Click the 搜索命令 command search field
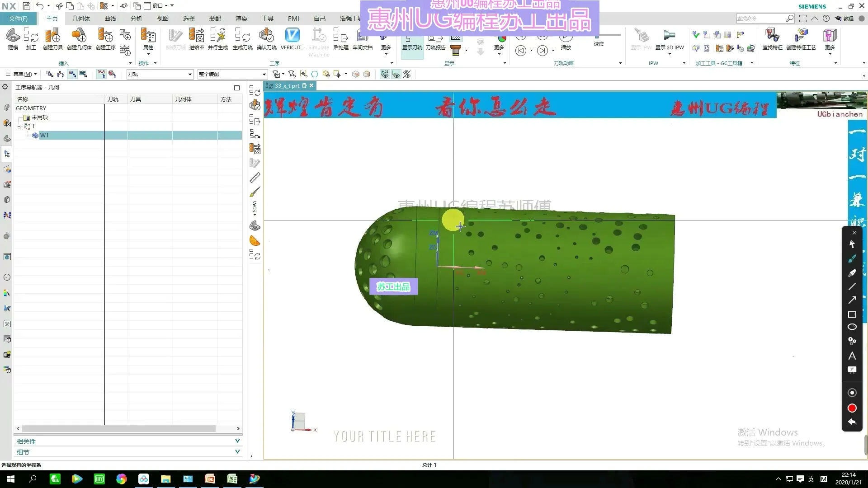Viewport: 868px width, 488px height. point(764,19)
